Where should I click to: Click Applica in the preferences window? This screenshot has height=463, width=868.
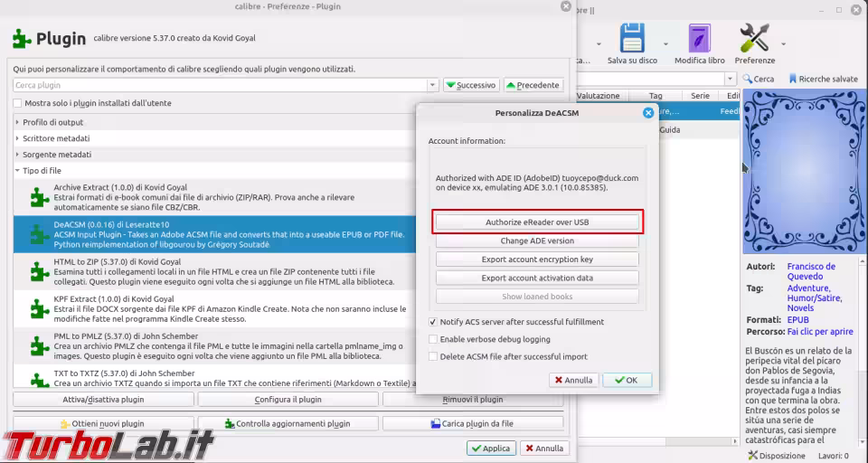pos(492,448)
